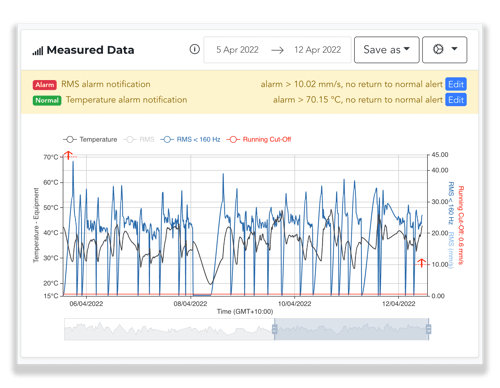Click the Measured Data heading
Image resolution: width=500 pixels, height=388 pixels.
point(90,50)
